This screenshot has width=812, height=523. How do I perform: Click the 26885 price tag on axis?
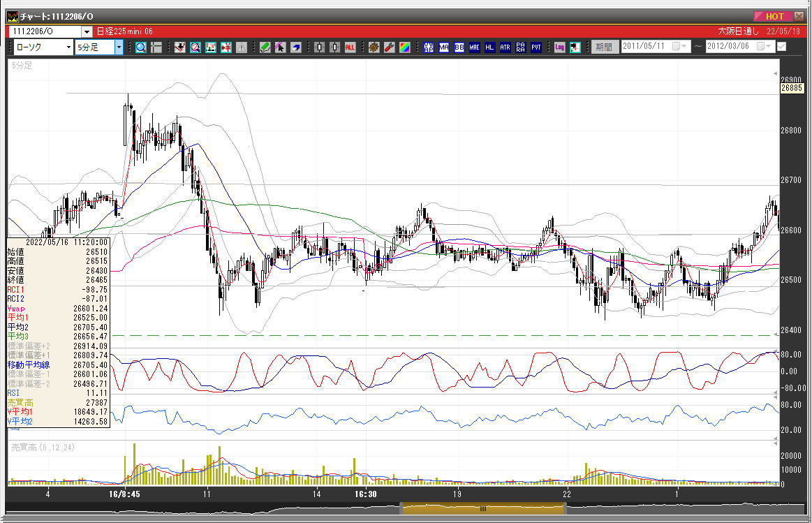coord(792,88)
